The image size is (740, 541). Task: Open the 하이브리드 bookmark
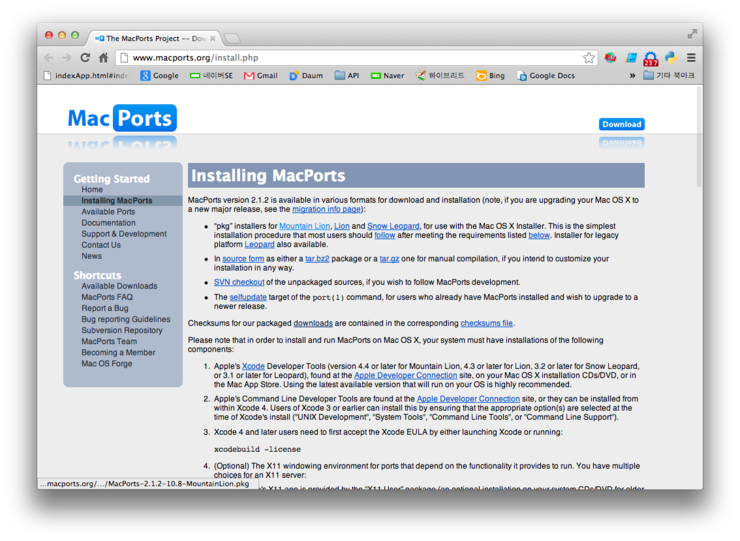(x=440, y=76)
